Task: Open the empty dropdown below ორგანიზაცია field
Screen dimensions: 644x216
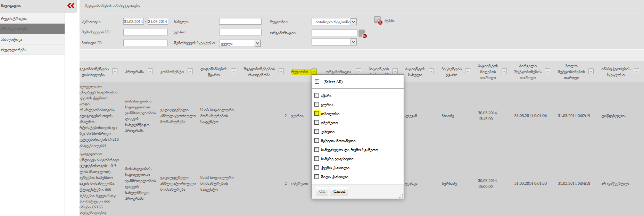Action: (353, 42)
